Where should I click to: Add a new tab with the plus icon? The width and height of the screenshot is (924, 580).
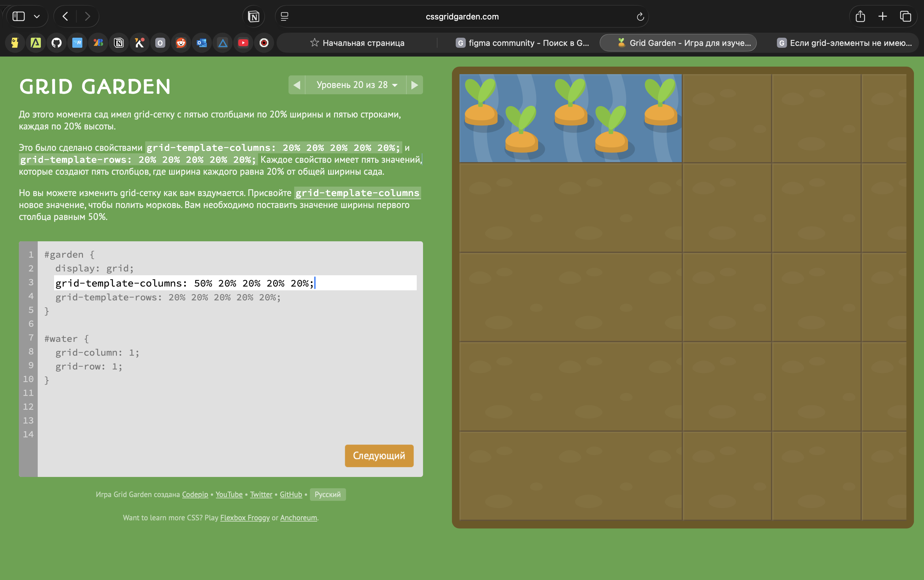coord(883,16)
